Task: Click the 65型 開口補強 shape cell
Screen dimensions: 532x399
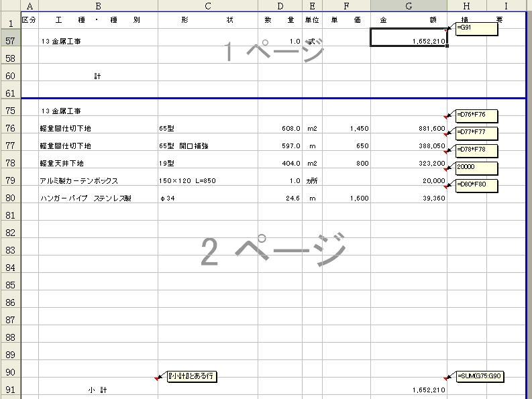Action: pos(207,146)
